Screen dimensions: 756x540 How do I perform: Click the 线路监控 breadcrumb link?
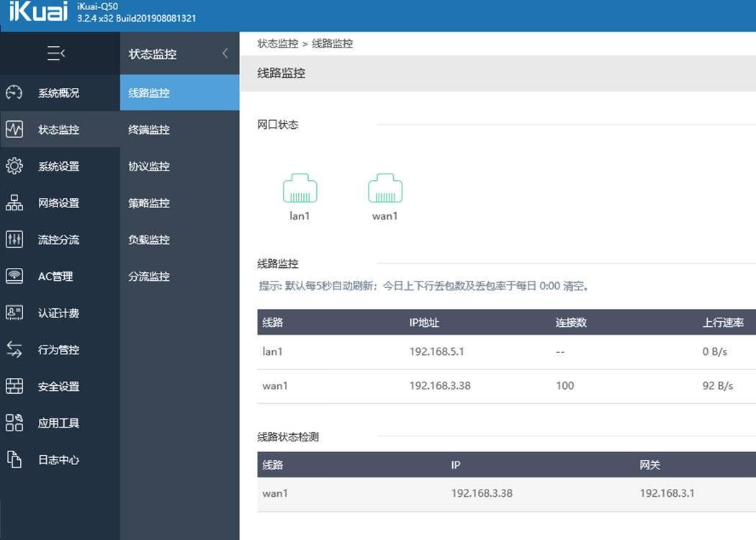(332, 42)
